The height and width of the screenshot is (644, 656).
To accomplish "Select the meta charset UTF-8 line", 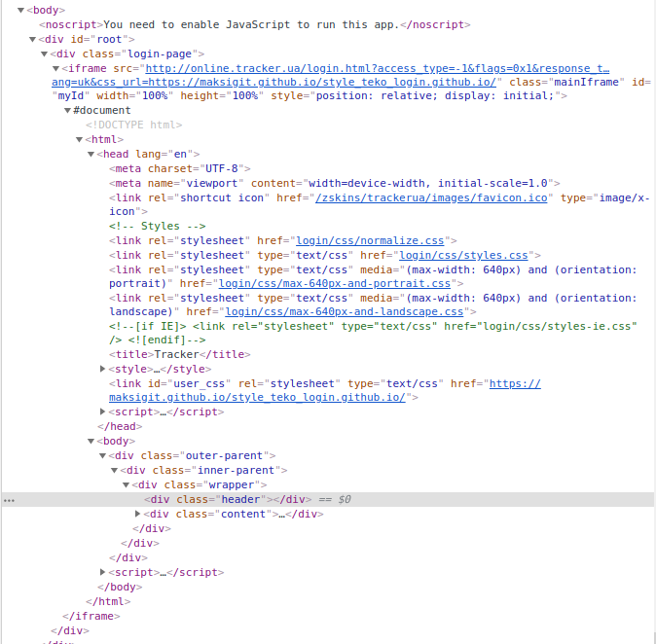I will [182, 168].
